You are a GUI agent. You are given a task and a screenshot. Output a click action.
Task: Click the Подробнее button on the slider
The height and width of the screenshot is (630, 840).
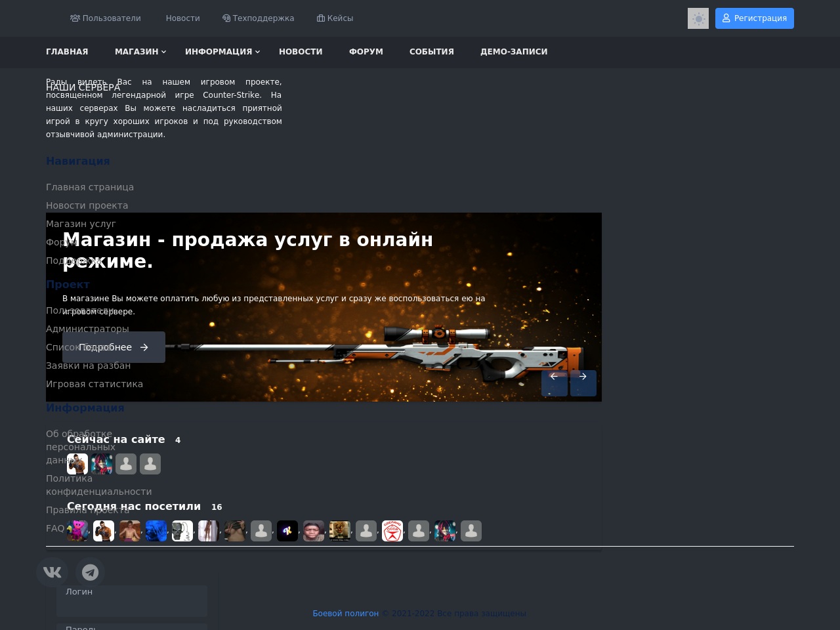tap(114, 347)
